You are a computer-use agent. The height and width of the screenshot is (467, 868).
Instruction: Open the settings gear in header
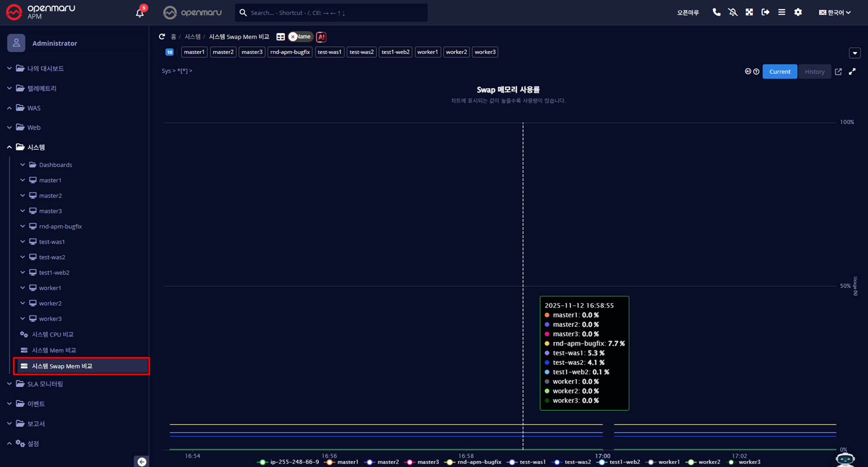[798, 12]
